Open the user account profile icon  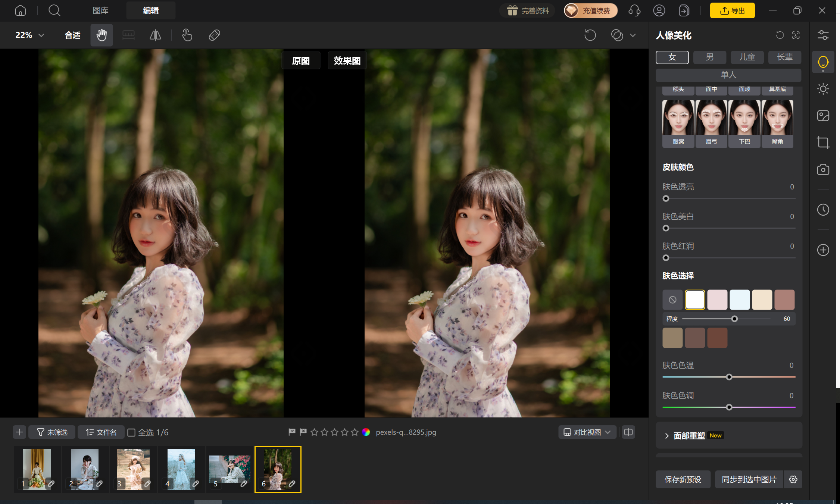click(659, 10)
